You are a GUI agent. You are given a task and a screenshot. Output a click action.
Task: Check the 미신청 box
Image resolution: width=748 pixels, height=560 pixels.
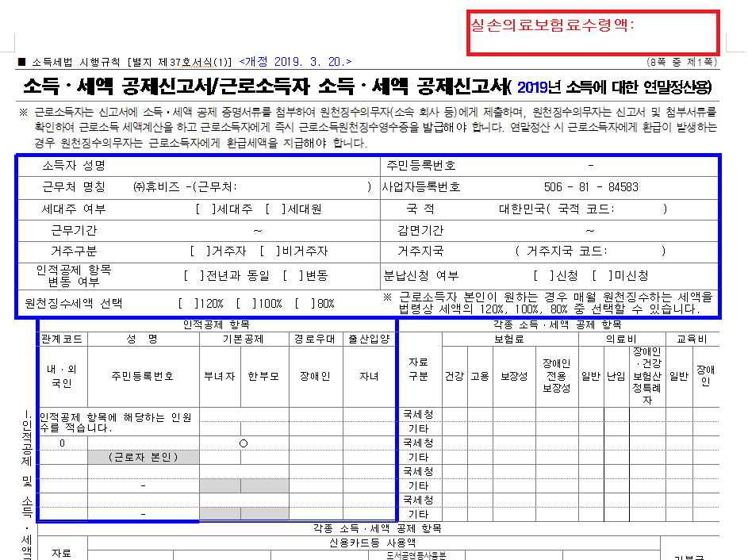pyautogui.click(x=602, y=276)
